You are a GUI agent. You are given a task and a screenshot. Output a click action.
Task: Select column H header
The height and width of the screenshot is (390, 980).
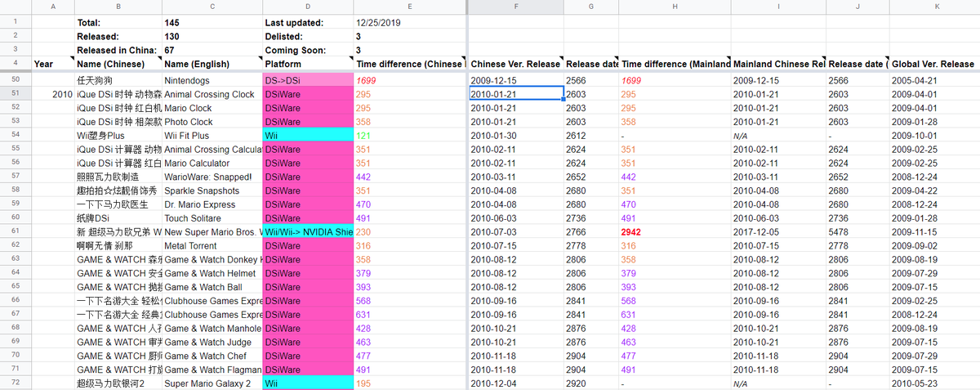point(675,7)
